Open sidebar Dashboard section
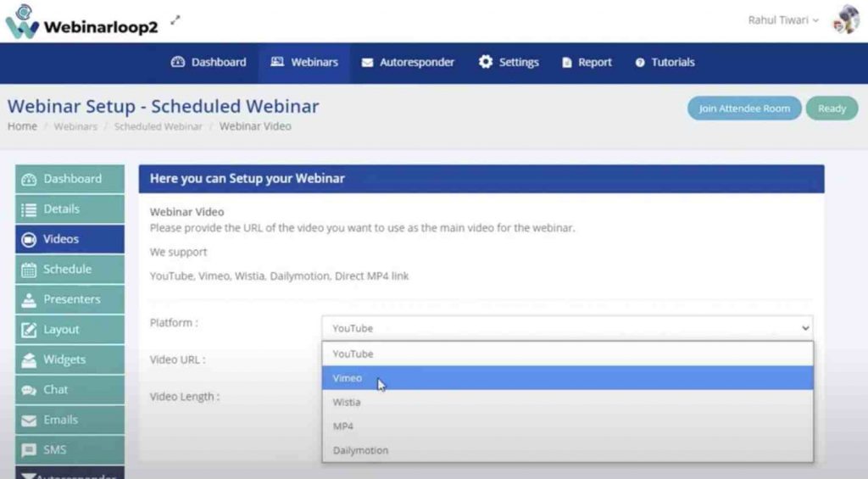 [x=70, y=179]
